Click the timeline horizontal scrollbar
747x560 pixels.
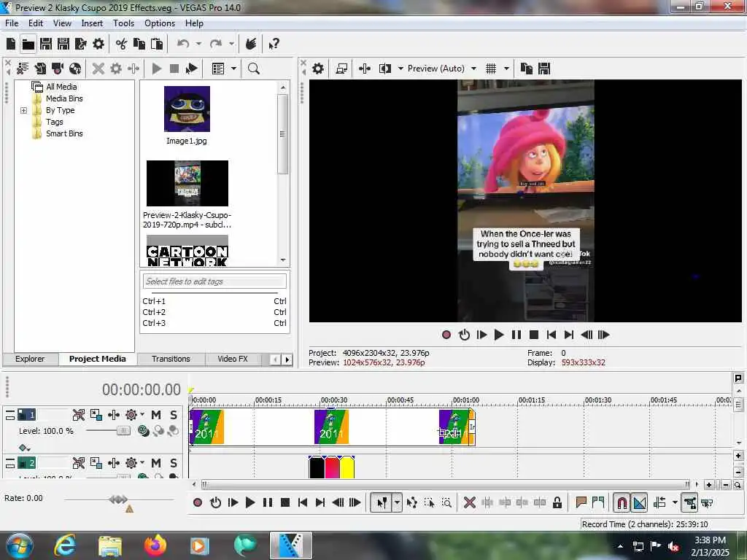445,485
